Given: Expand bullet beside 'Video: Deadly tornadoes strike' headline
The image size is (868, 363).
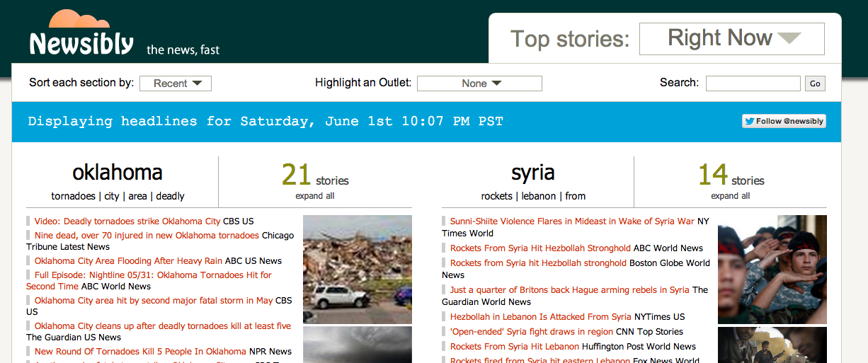Looking at the screenshot, I should click(x=28, y=221).
